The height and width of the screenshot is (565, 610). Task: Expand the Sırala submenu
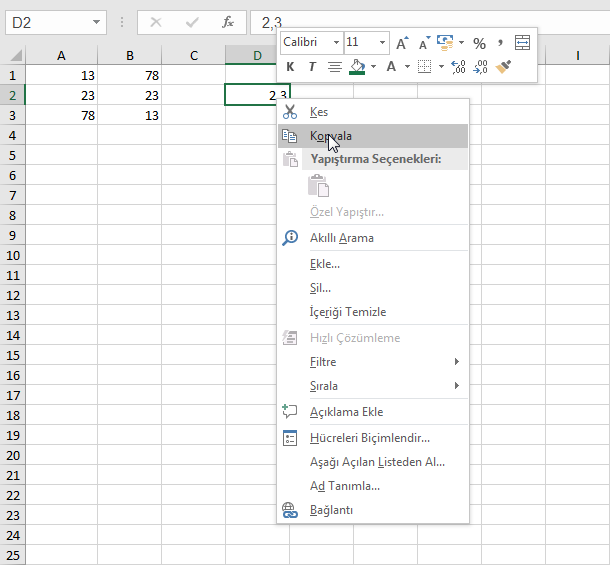coord(373,386)
